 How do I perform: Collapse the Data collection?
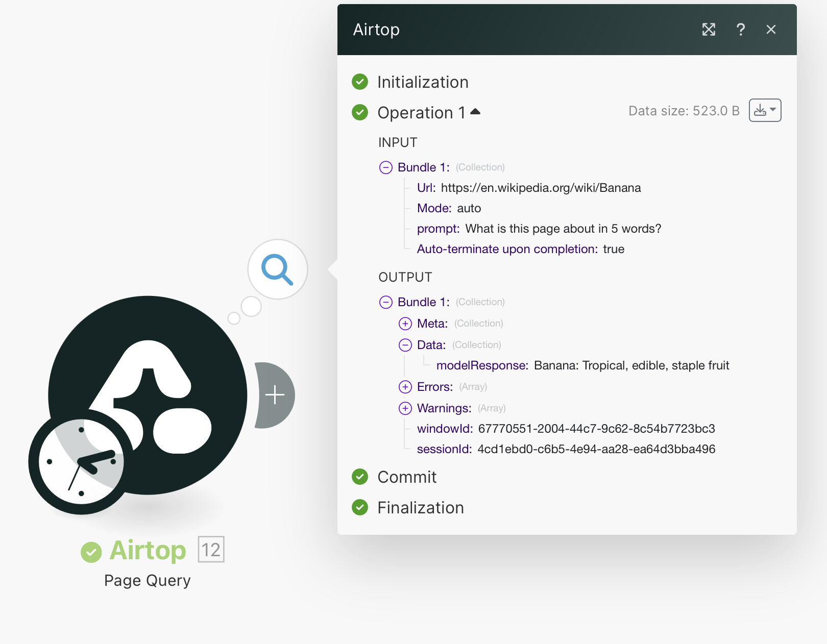click(405, 344)
